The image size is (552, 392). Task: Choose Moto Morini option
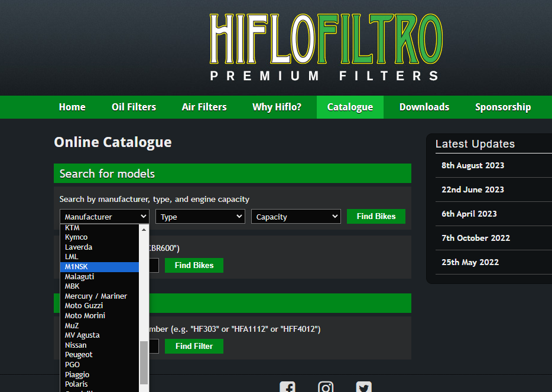pyautogui.click(x=100, y=316)
